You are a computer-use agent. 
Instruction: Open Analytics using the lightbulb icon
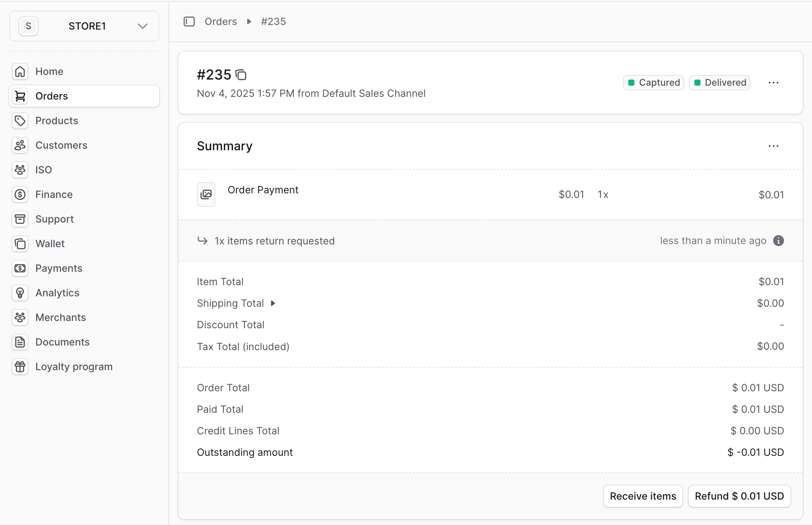pos(20,293)
